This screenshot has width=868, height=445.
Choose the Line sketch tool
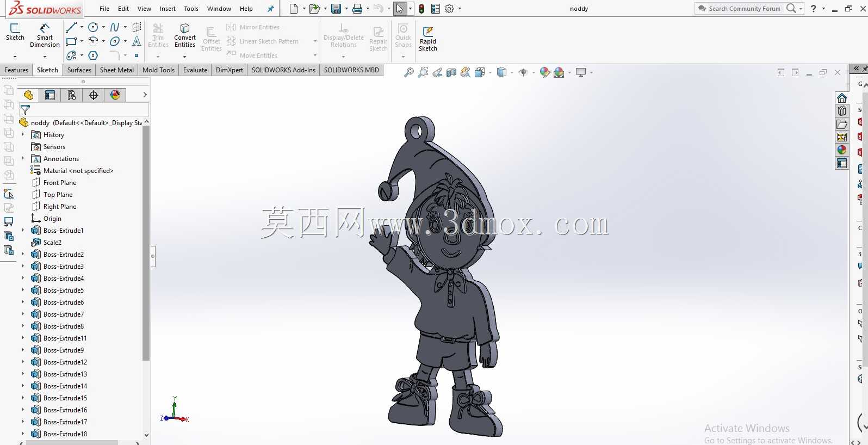[x=71, y=27]
